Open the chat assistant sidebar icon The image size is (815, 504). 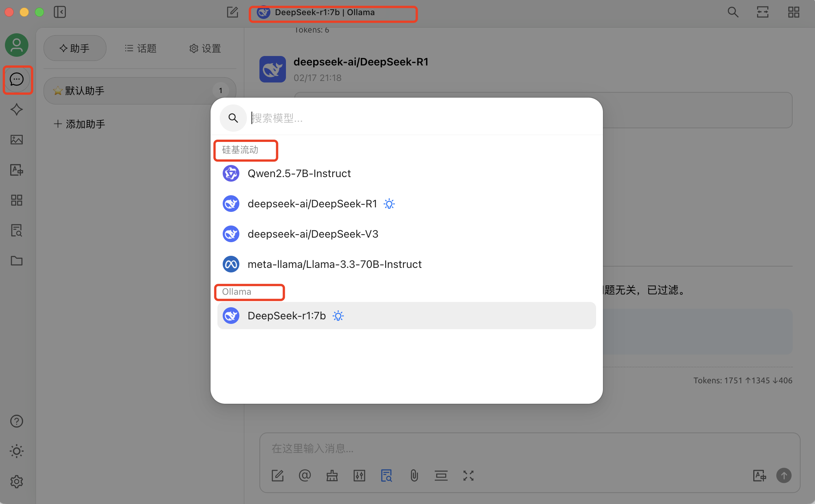pos(17,79)
